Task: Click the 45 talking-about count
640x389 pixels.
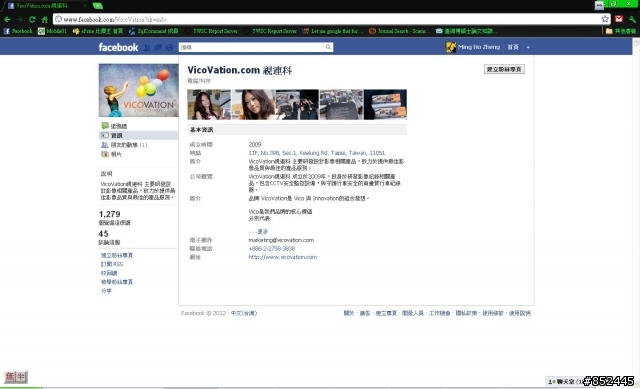Action: click(x=103, y=233)
